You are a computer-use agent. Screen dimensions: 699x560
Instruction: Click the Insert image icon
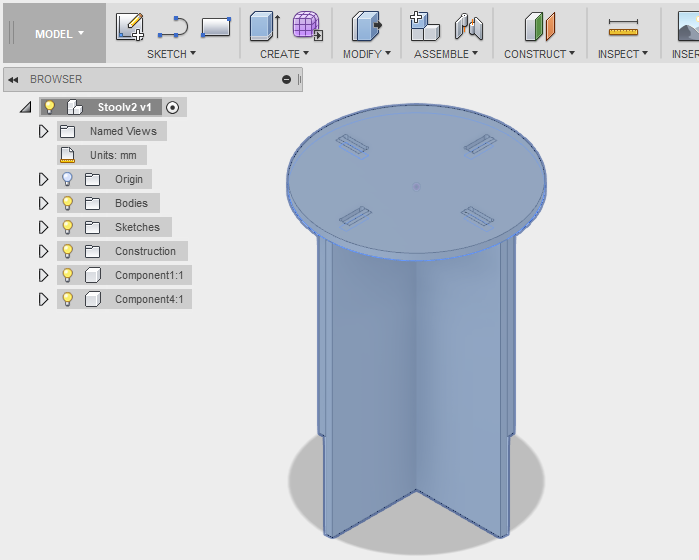tap(688, 27)
